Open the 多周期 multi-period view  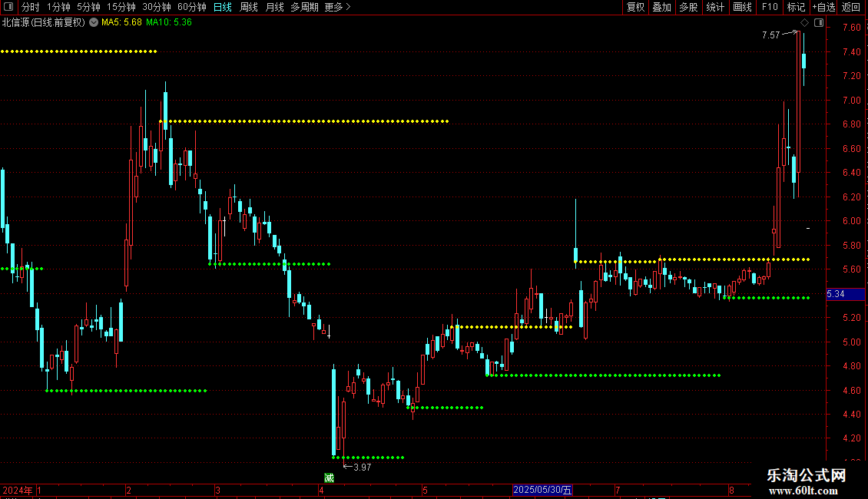[x=304, y=7]
